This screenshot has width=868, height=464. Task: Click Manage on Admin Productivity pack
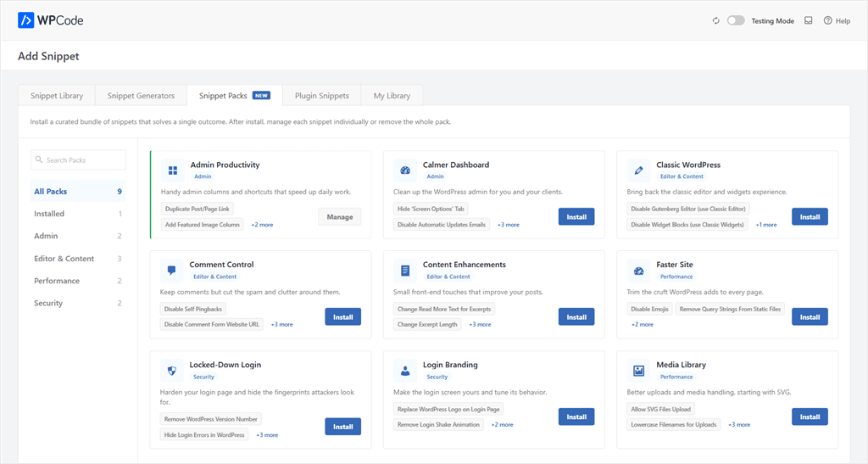pos(340,216)
